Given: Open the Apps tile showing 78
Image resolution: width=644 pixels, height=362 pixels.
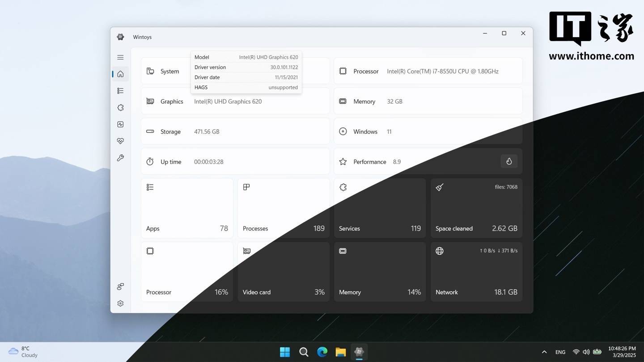Looking at the screenshot, I should coord(187,208).
